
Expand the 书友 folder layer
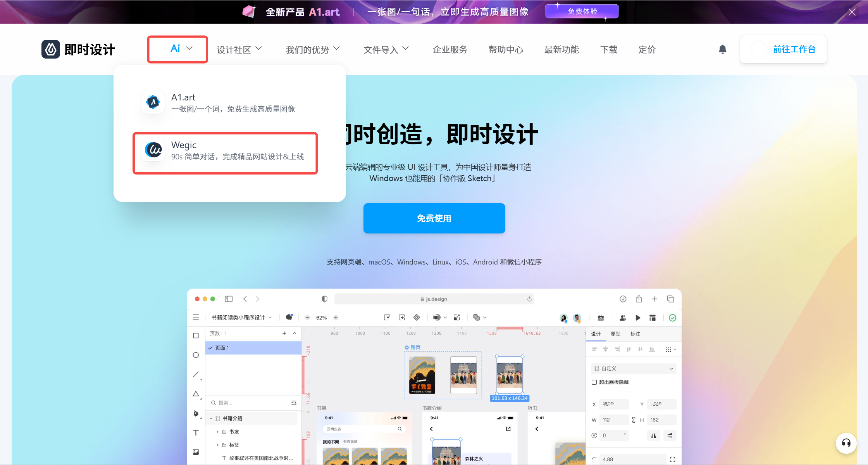(218, 432)
